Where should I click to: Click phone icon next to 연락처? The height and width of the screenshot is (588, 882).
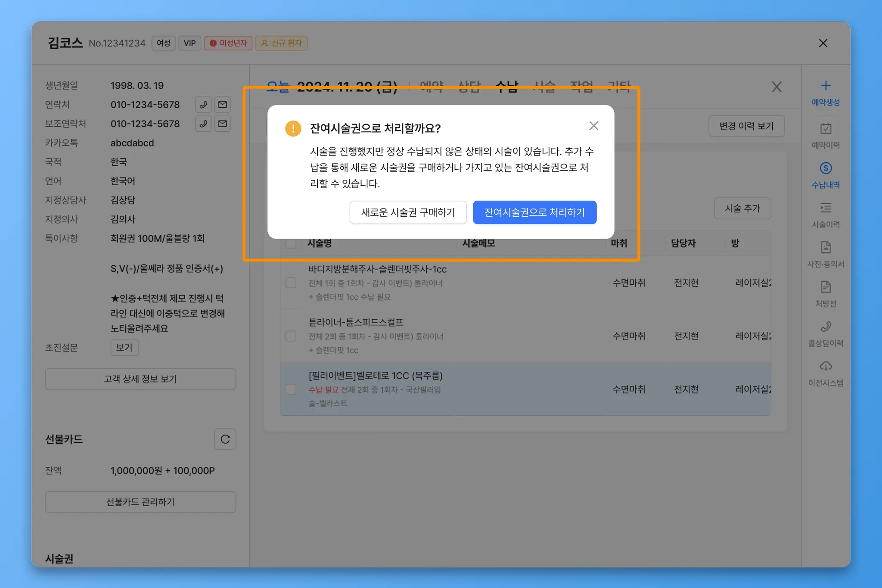coord(203,105)
